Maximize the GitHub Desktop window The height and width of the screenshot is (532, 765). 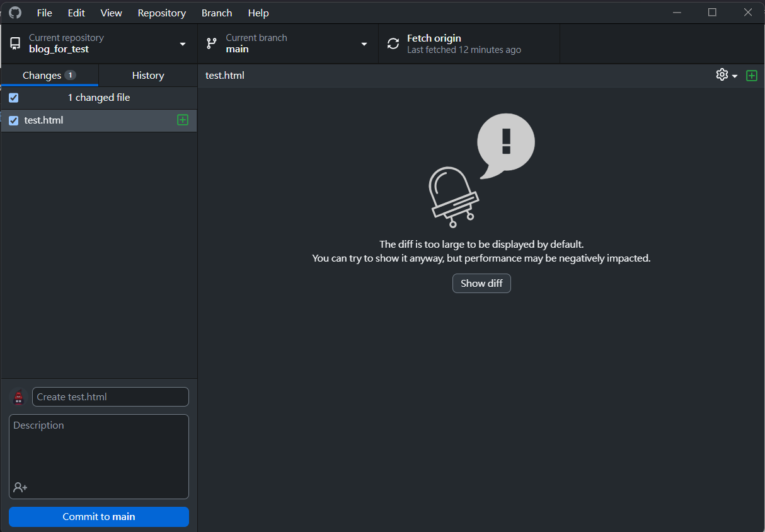712,13
